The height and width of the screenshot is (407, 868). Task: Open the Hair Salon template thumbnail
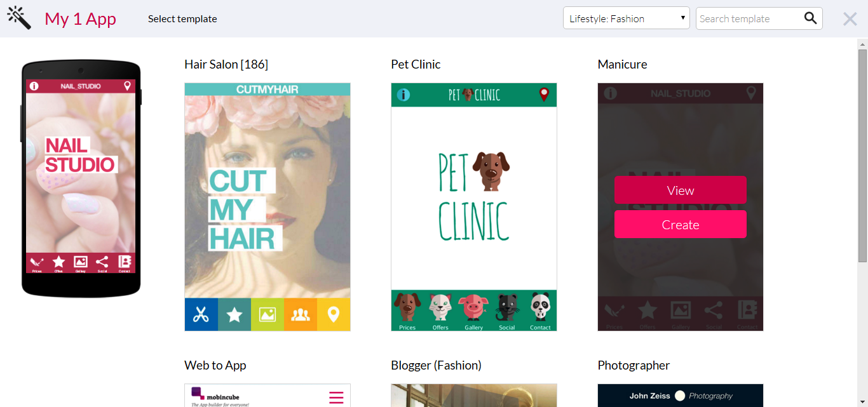(268, 207)
